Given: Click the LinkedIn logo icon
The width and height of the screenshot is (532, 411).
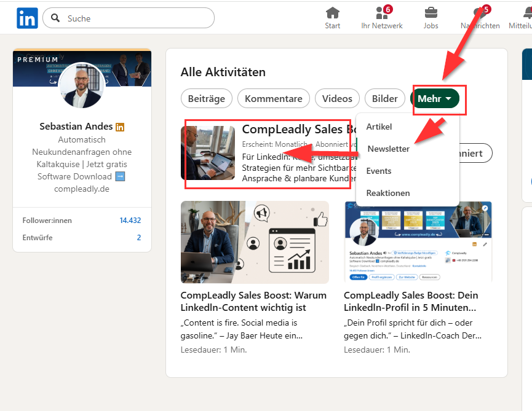Looking at the screenshot, I should pyautogui.click(x=27, y=18).
